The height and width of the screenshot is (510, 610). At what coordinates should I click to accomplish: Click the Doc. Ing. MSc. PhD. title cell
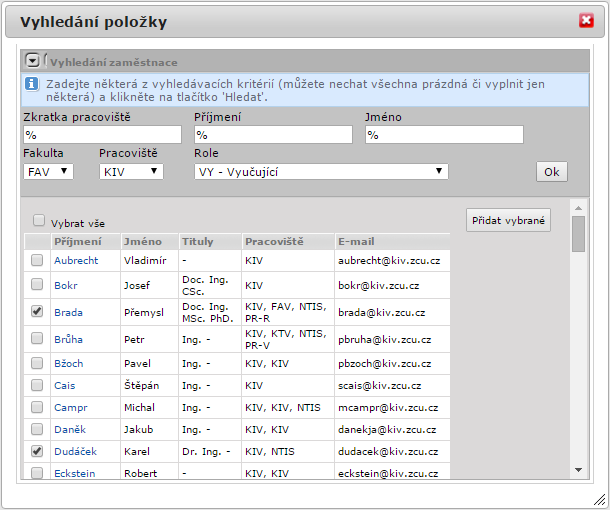[208, 312]
